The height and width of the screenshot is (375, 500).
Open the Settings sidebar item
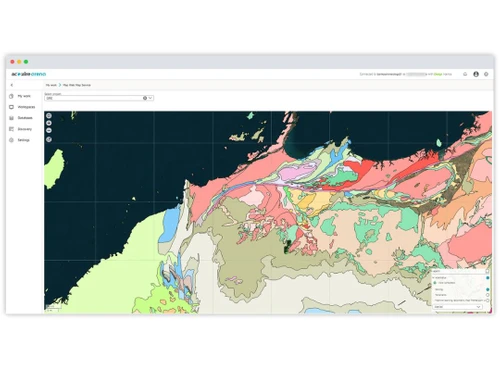pyautogui.click(x=20, y=140)
